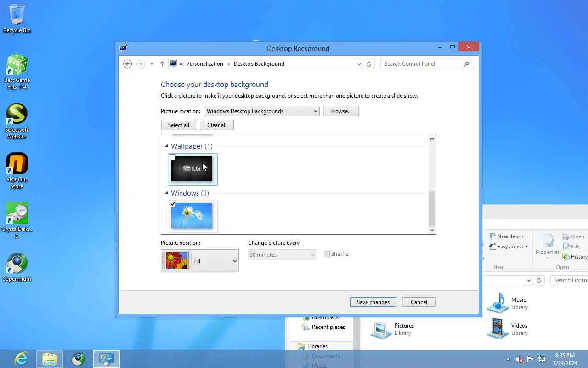
Task: Click the Back arrow in Desktop Background
Action: click(x=128, y=64)
